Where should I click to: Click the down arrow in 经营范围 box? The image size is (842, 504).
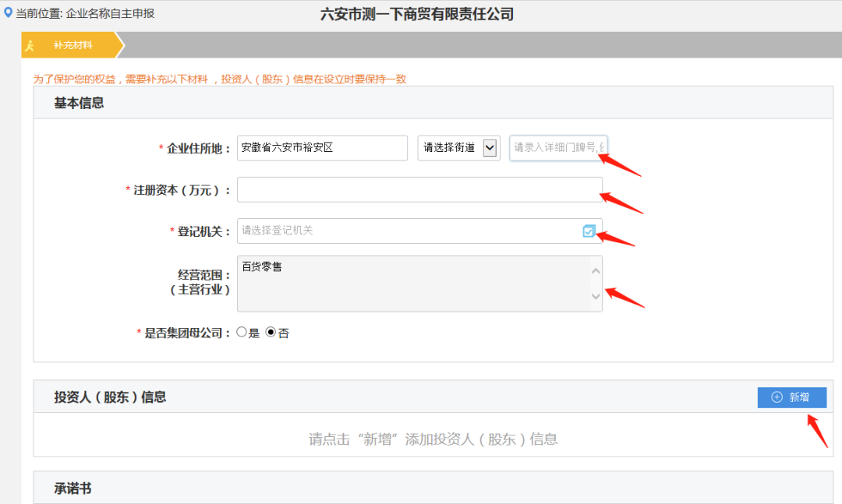pyautogui.click(x=596, y=297)
